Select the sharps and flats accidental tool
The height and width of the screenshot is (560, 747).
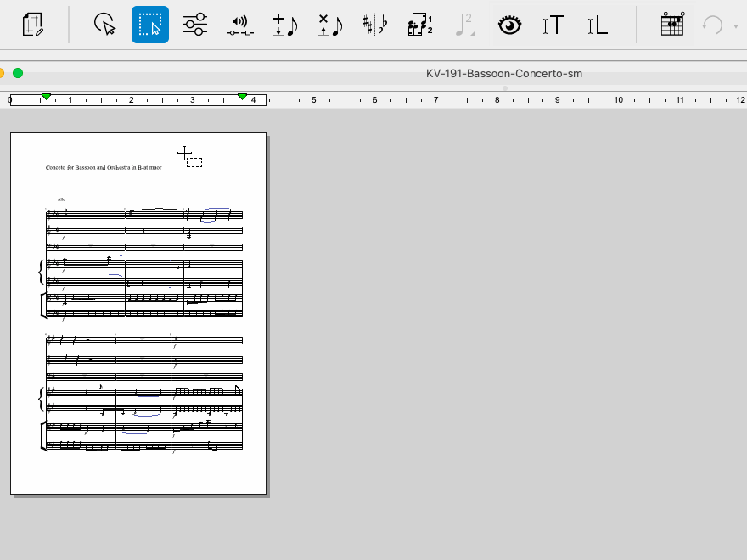pos(375,25)
